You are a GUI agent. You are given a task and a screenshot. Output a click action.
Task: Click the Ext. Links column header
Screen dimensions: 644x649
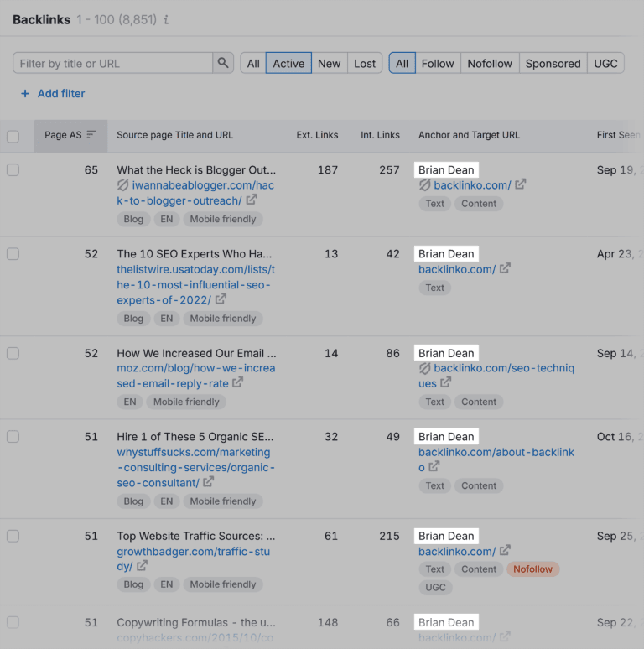click(317, 135)
